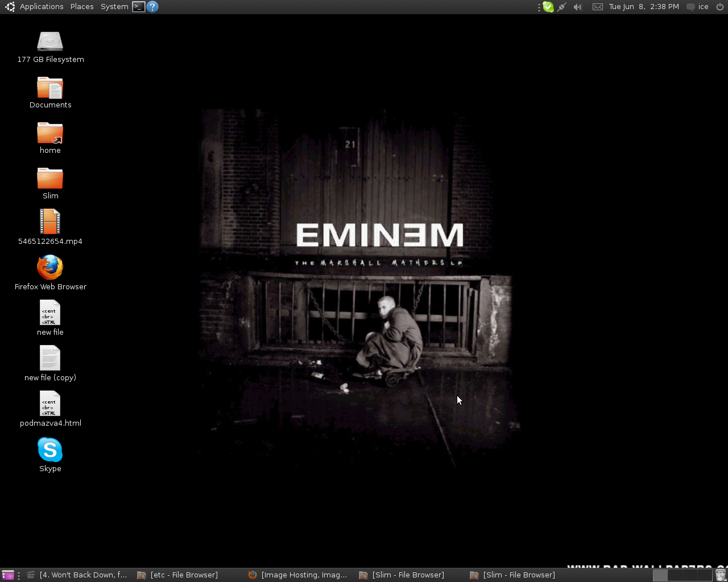This screenshot has width=728, height=582.
Task: Switch to leftmost 'Slim - File Browser' taskbar button
Action: point(411,575)
